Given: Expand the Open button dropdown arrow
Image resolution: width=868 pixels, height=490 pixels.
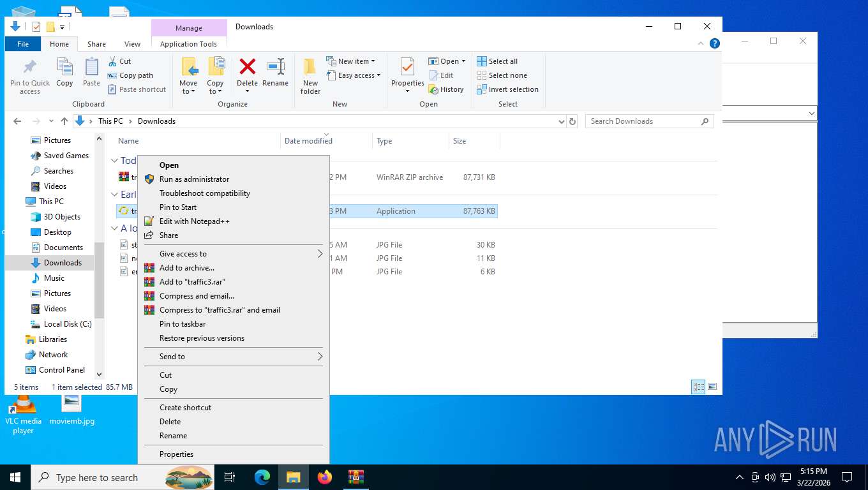Looking at the screenshot, I should [463, 61].
